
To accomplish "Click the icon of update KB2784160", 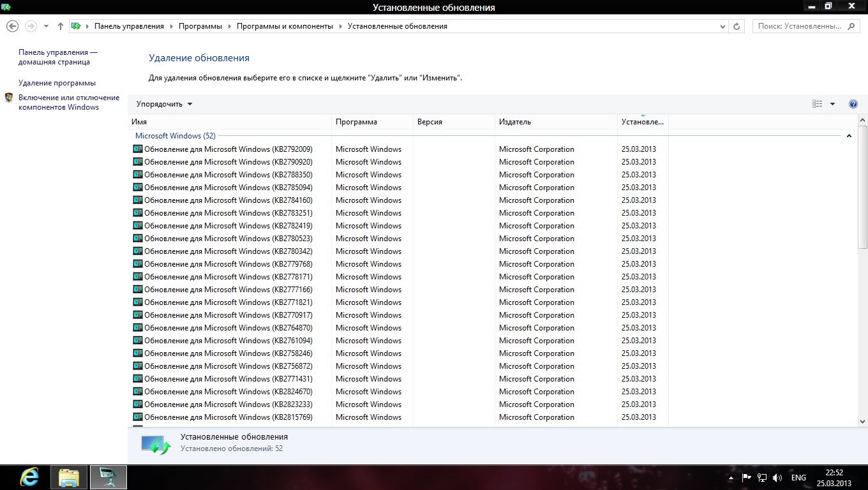I will coord(137,200).
